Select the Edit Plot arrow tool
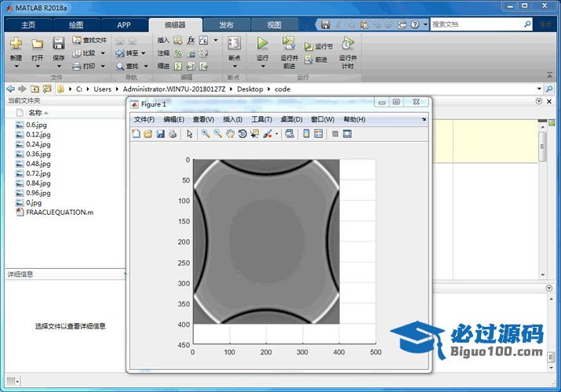 click(189, 134)
